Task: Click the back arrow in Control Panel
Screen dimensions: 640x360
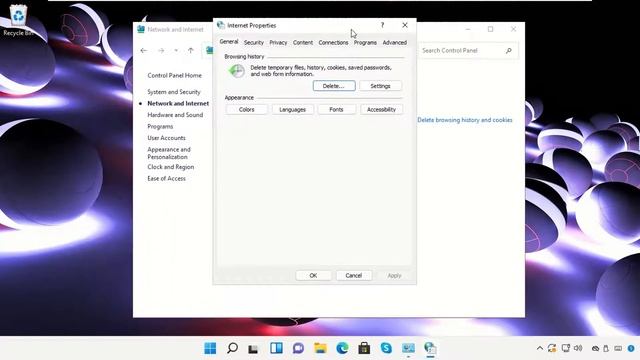Action: point(144,51)
